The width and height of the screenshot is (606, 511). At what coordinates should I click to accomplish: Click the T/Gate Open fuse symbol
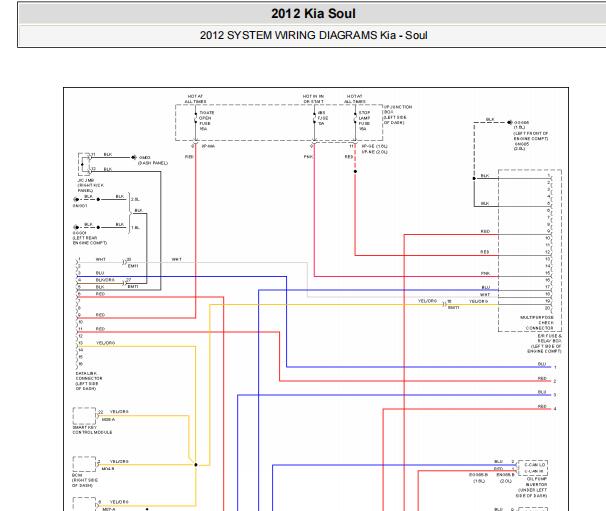pos(196,120)
